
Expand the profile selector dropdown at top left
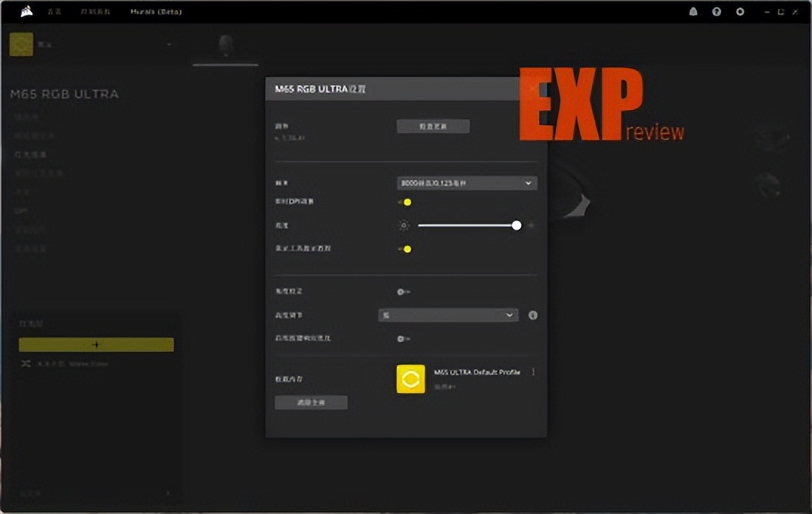coord(169,45)
